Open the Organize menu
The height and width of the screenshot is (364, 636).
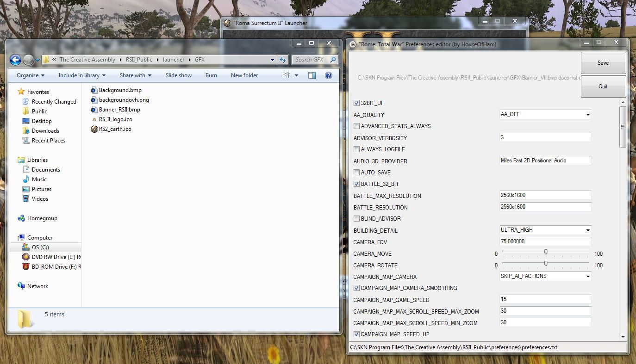31,75
